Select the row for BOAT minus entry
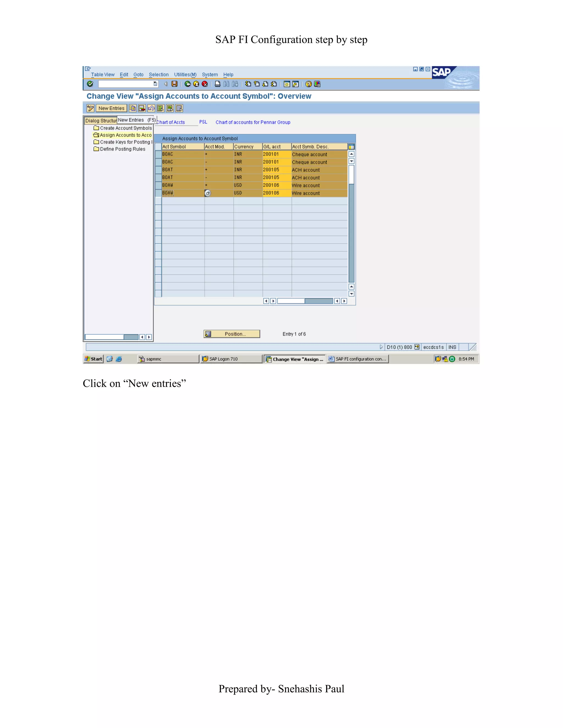563x728 pixels. pos(158,177)
